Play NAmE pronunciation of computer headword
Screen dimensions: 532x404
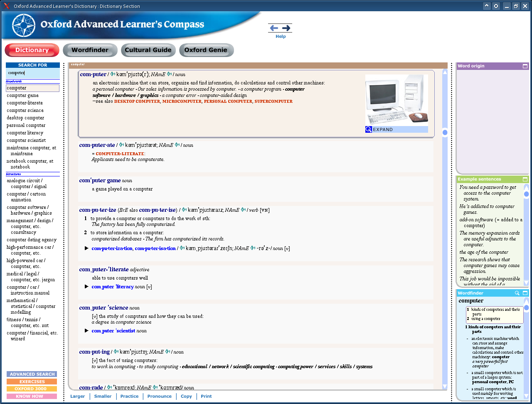point(169,74)
